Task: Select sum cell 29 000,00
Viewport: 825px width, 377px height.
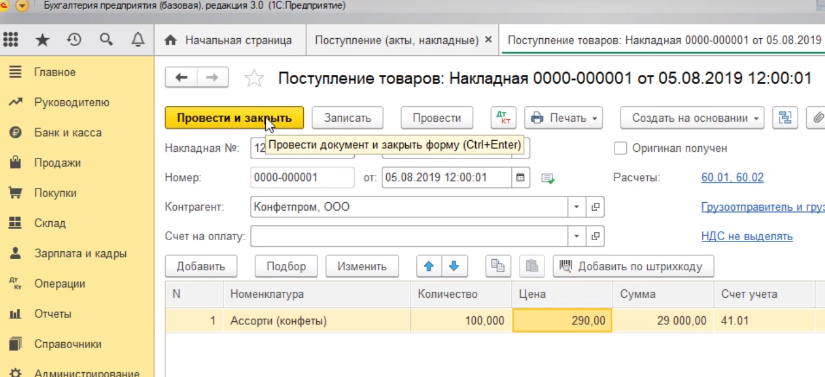Action: click(x=663, y=321)
